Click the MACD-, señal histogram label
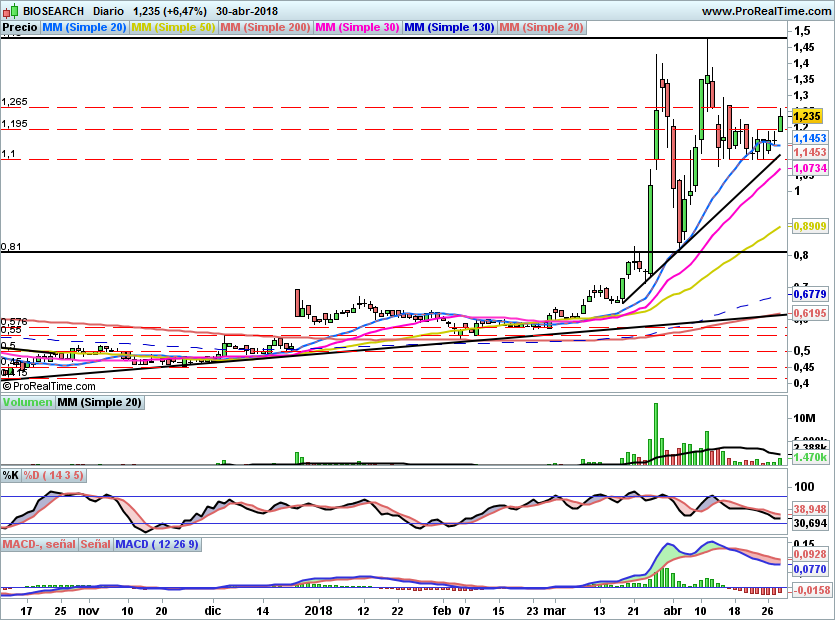The width and height of the screenshot is (835, 620). [38, 545]
